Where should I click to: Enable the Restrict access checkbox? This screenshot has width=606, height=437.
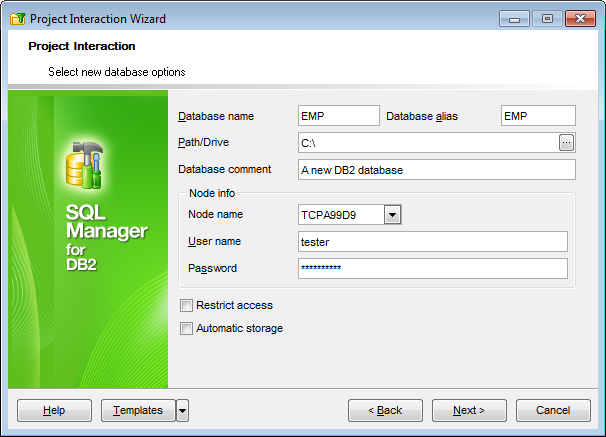pos(186,306)
